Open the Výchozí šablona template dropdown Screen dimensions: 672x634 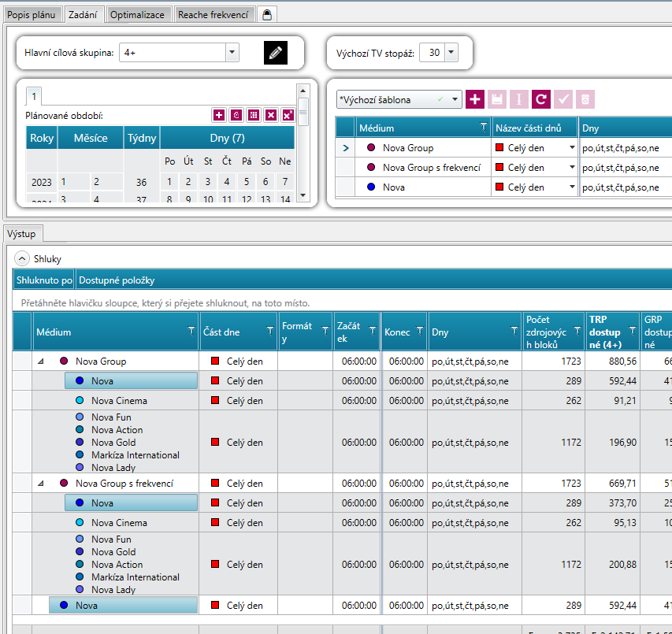point(455,100)
